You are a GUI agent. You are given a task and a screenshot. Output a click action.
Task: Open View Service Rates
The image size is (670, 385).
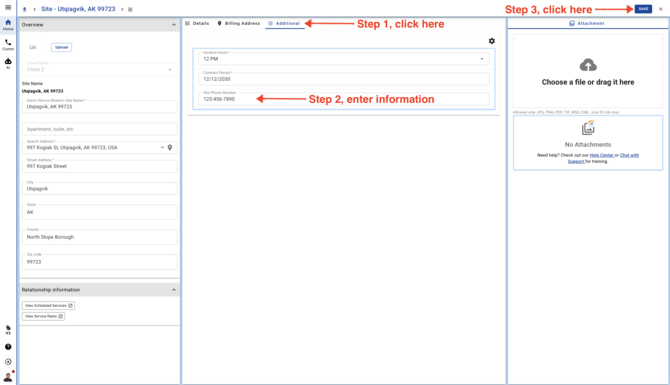(x=43, y=316)
